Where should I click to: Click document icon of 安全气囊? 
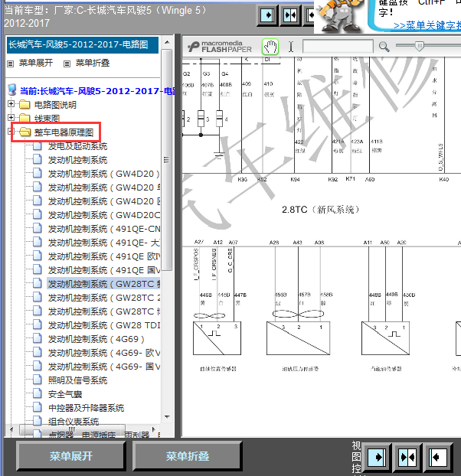[x=37, y=393]
